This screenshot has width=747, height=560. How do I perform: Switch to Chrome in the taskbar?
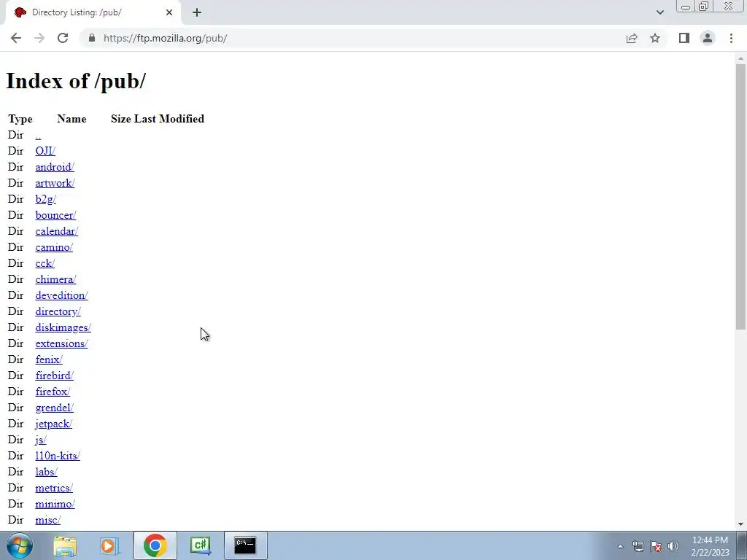(x=155, y=545)
